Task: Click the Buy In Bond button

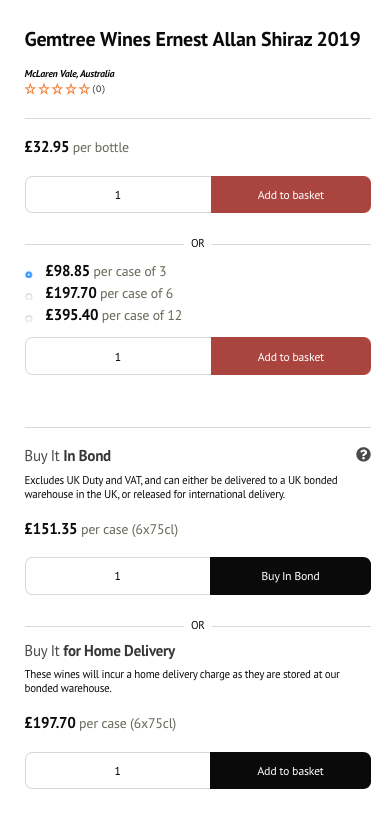Action: (290, 576)
